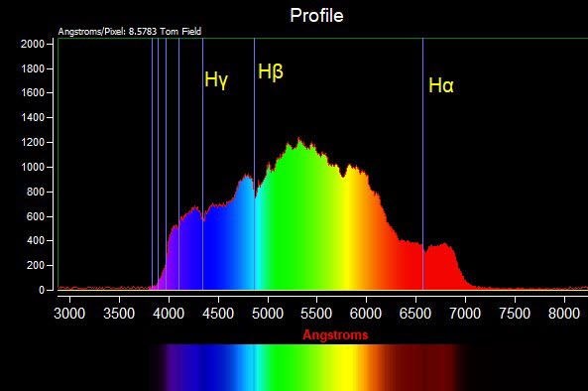Click the Hγ line label

pyautogui.click(x=216, y=80)
